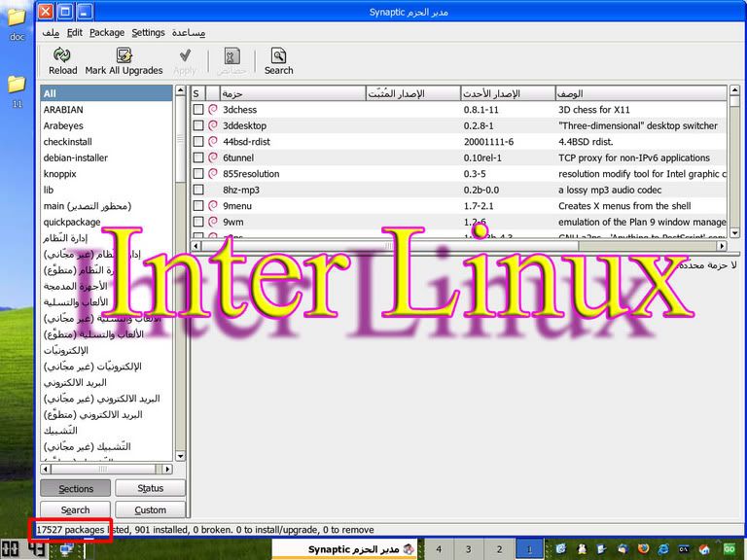Select the ARABIAN section
Screen dimensions: 747x560
point(106,110)
